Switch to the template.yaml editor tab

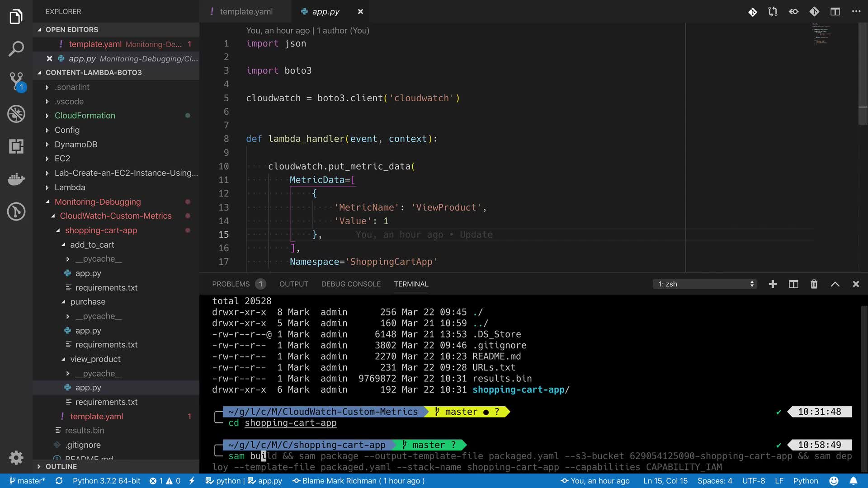click(x=245, y=12)
